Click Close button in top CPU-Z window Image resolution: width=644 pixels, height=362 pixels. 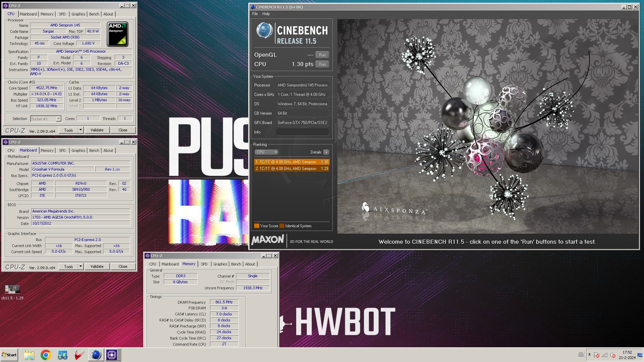(123, 130)
